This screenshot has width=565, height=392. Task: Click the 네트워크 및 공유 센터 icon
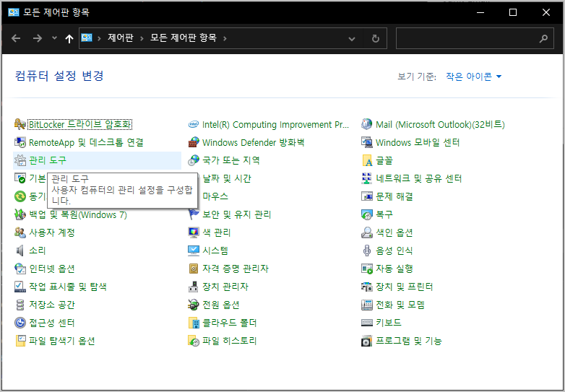coord(366,178)
